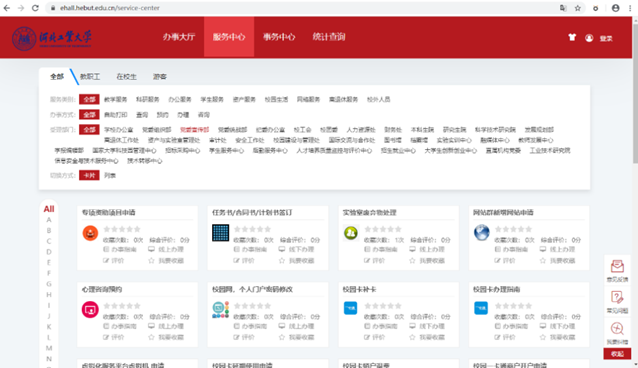Select 卡片 card view mode
Screen dimensions: 638x368
tap(89, 175)
